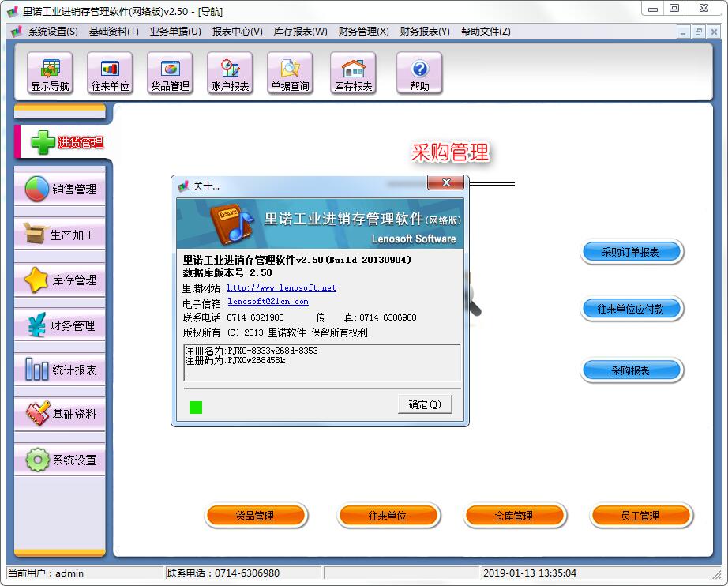This screenshot has height=586, width=728.
Task: Click the 联系电话: 0714-6321988 line in dialog
Action: tap(234, 317)
